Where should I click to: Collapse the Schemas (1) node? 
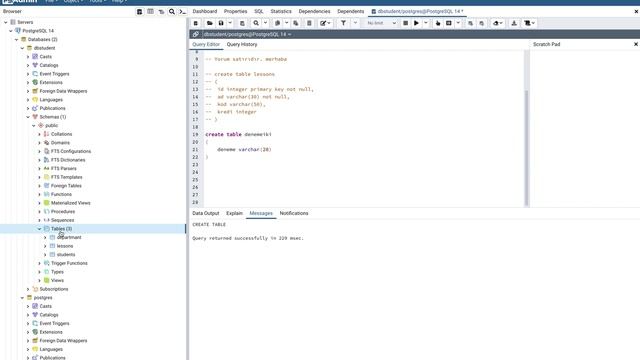click(x=28, y=117)
